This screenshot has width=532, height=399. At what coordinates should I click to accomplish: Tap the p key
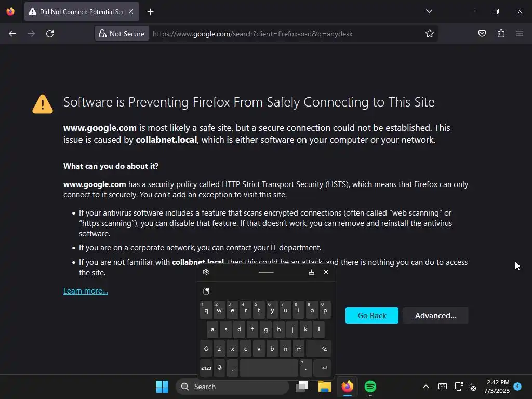click(325, 310)
